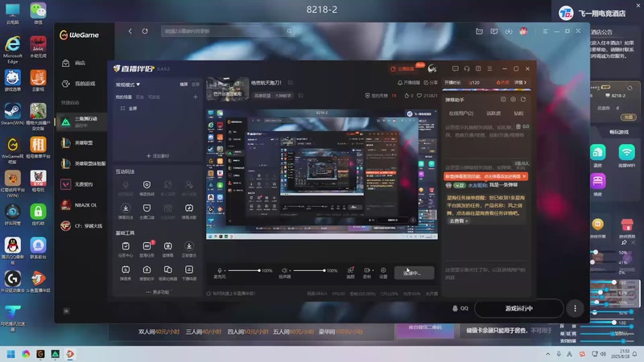Show hidden system tray icons chevron
This screenshot has height=362, width=644.
pos(547,354)
